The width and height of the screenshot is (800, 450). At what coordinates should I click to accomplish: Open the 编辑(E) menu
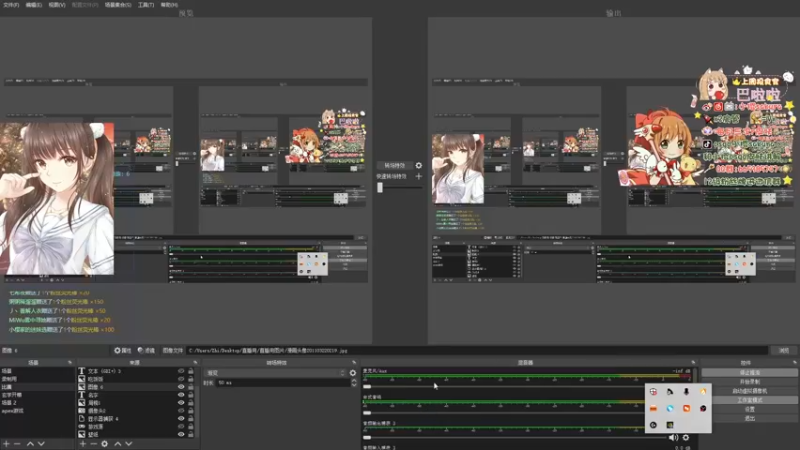(x=34, y=5)
